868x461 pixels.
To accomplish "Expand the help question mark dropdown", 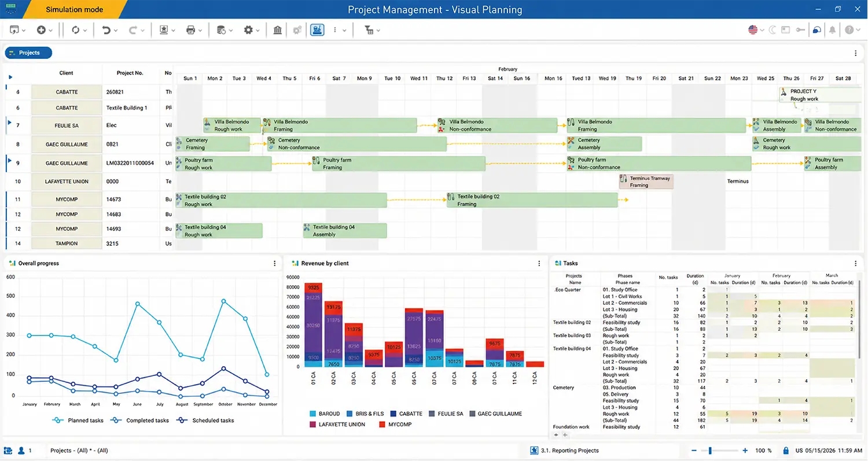I will click(852, 30).
